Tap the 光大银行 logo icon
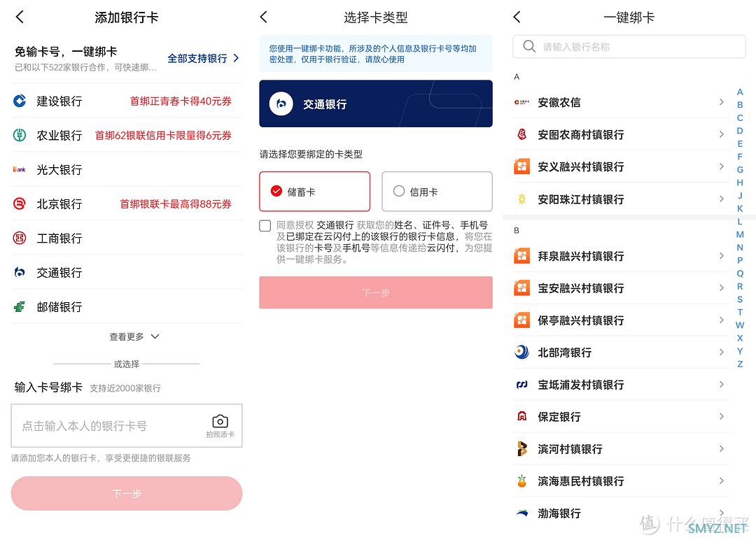Screen dimensions: 756x542 (20, 169)
